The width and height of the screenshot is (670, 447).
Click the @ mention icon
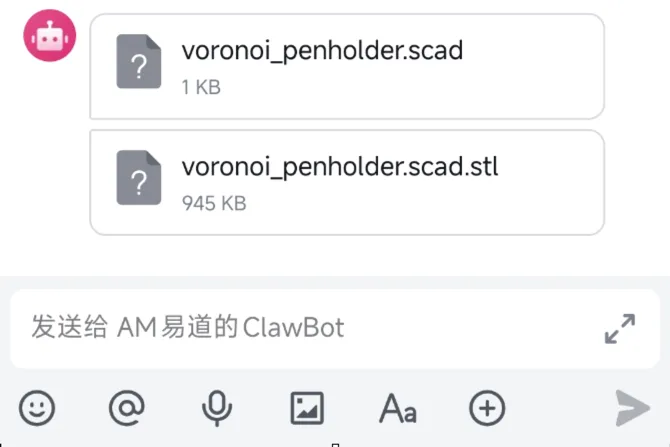(x=127, y=408)
